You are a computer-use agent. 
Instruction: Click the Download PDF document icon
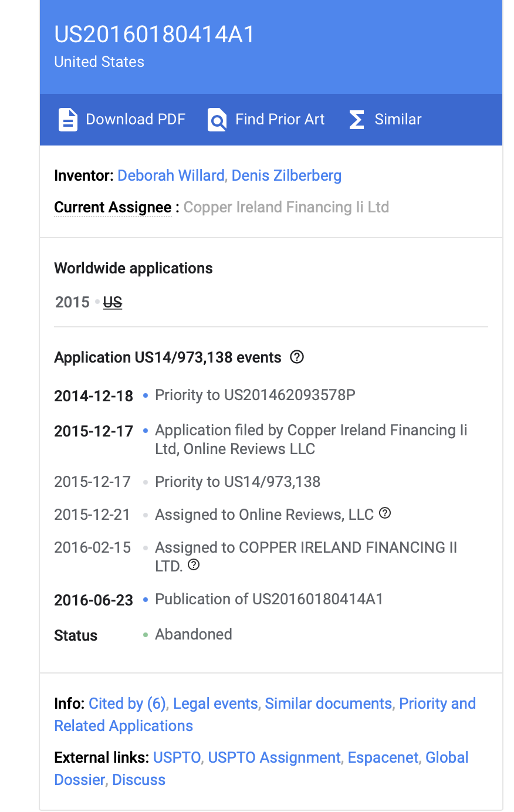[68, 120]
